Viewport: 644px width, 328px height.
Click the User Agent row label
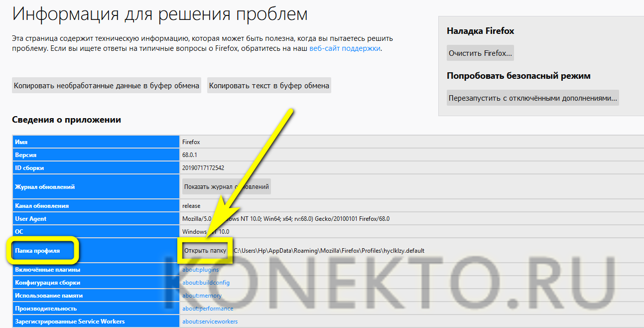30,219
